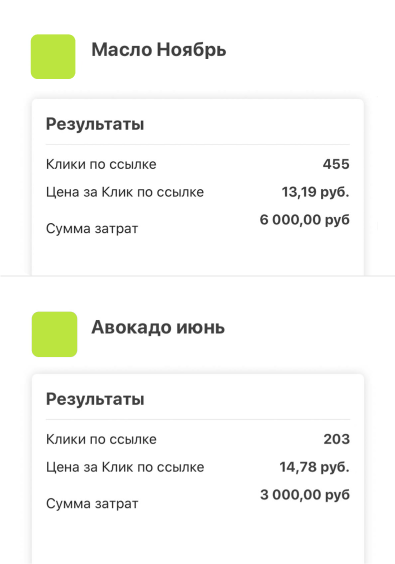Click the 3 000,00 руб spend amount

tap(305, 495)
